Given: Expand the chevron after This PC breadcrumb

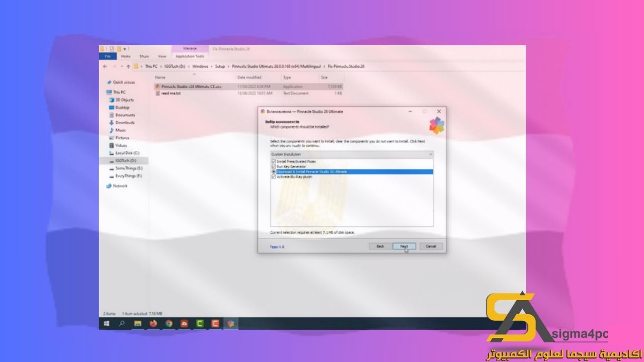Looking at the screenshot, I should click(x=160, y=66).
